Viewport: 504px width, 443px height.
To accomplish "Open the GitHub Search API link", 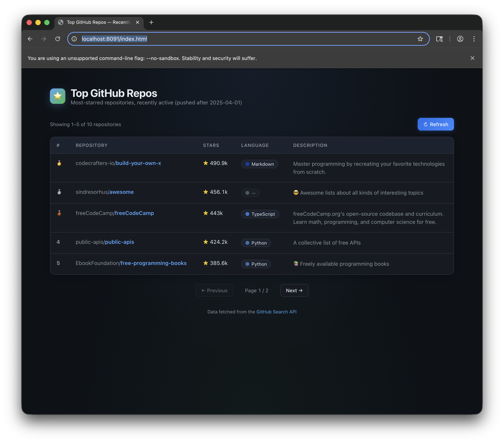I will 276,312.
